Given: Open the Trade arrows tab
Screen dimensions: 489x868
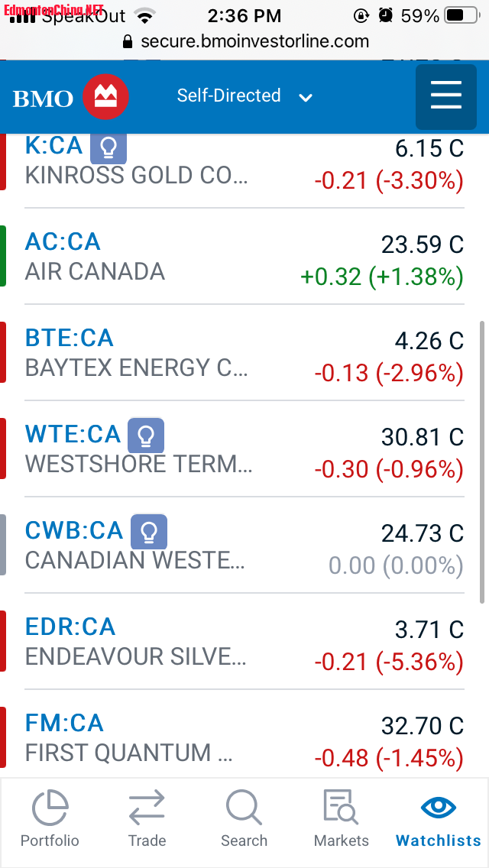Looking at the screenshot, I should [147, 818].
